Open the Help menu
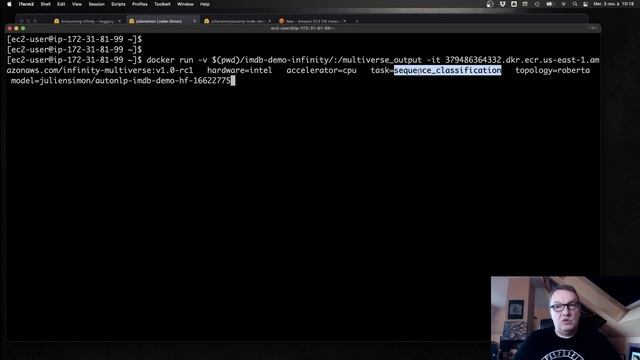Image resolution: width=640 pixels, height=360 pixels. [x=205, y=4]
